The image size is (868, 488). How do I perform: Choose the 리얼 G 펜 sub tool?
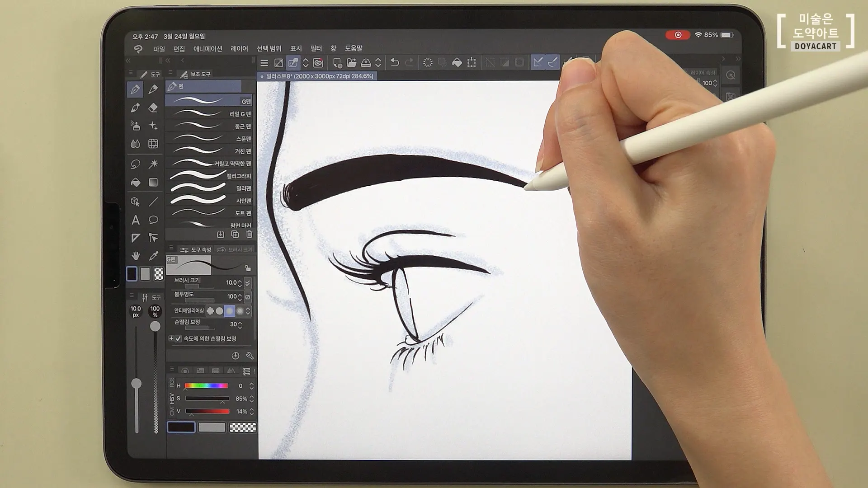209,114
